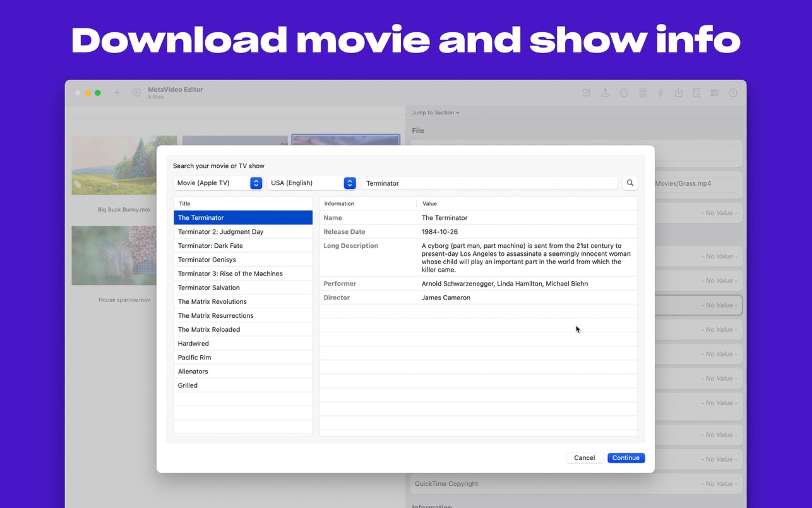Click the lightning bolt icon in toolbar
The height and width of the screenshot is (508, 812).
pyautogui.click(x=660, y=93)
